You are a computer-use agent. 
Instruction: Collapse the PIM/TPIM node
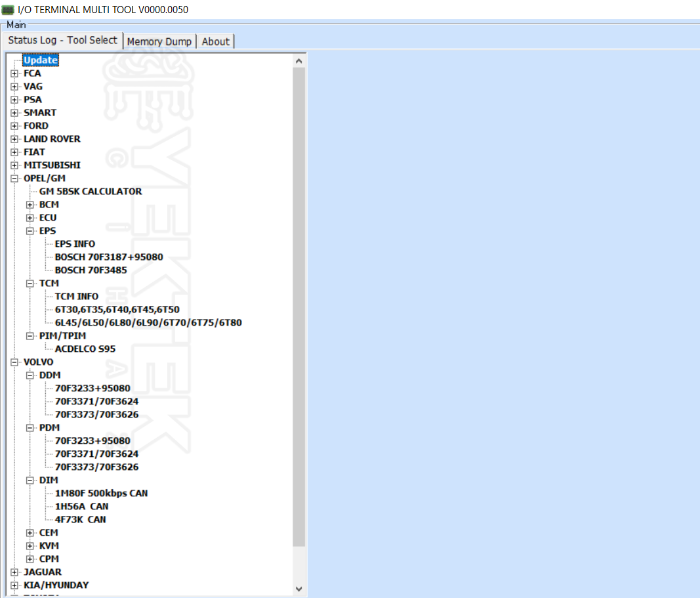coord(30,336)
